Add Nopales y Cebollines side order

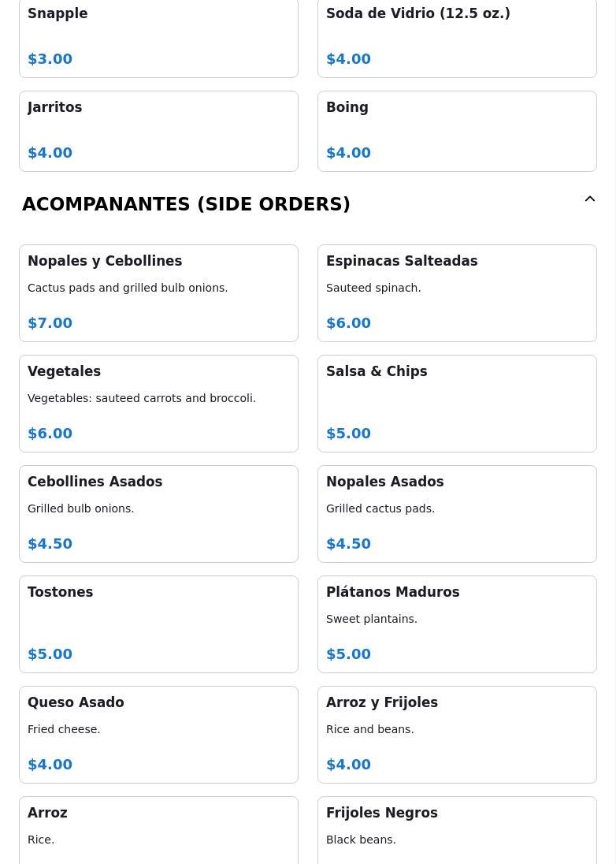tap(158, 292)
